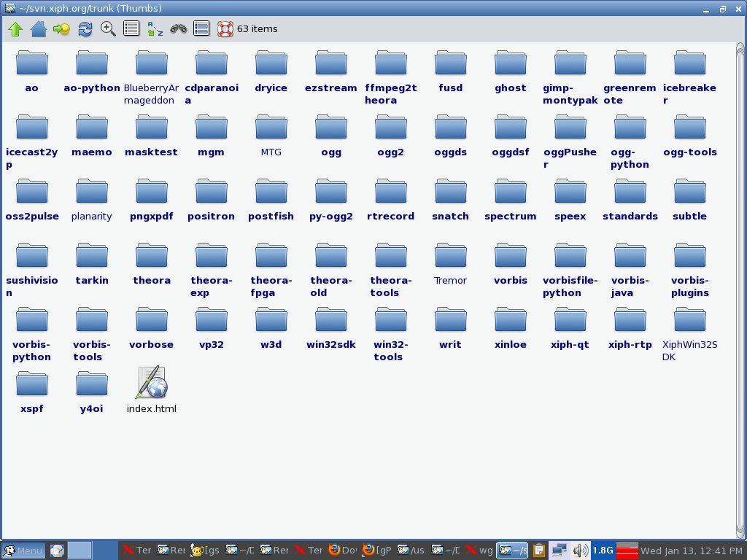Screen dimensions: 747x560
Task: Open the xiph-rtp folder
Action: point(630,328)
